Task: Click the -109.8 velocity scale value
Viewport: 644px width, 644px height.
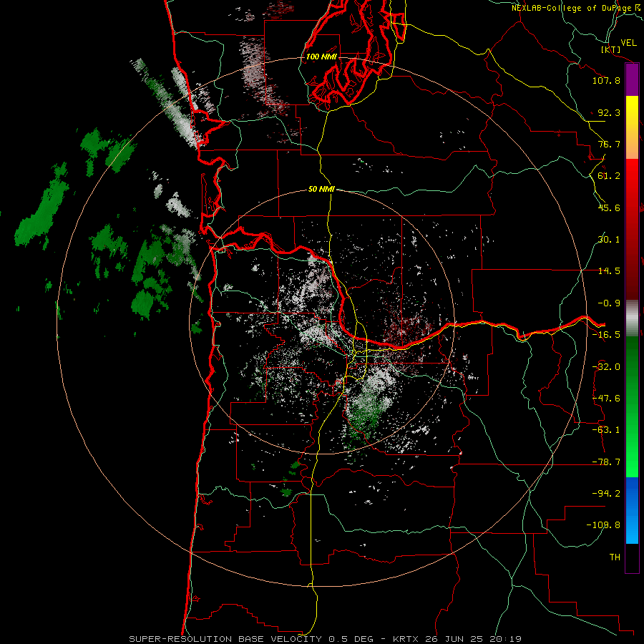Action: [603, 525]
